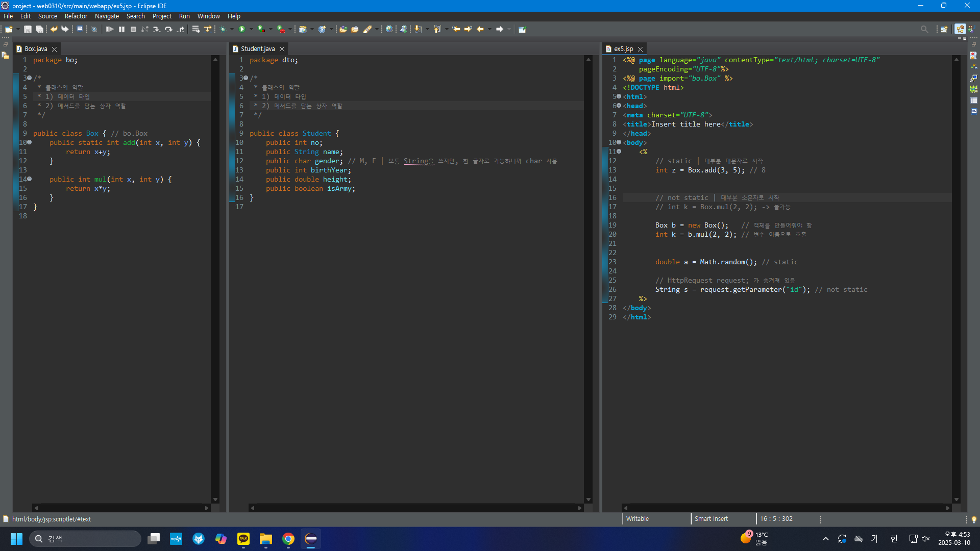Click the Save icon in toolbar
The image size is (980, 551).
[x=28, y=30]
